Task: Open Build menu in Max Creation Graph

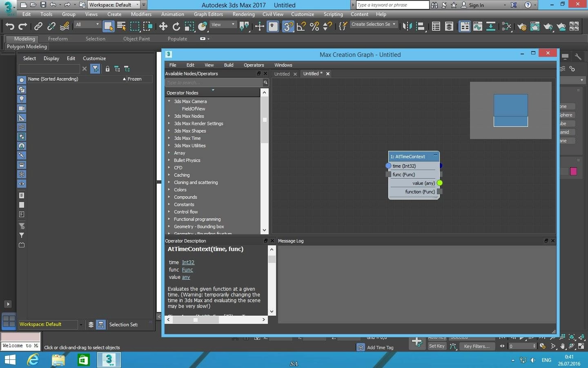Action: [229, 65]
